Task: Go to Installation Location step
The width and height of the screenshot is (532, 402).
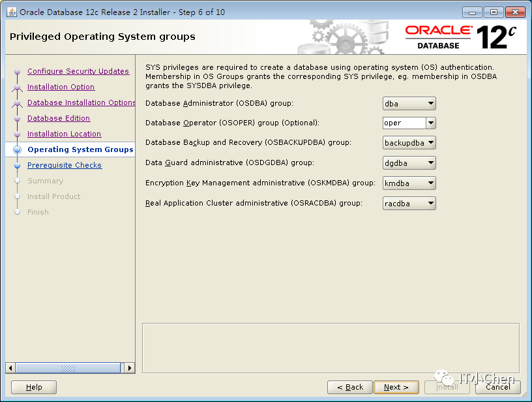Action: [x=64, y=134]
